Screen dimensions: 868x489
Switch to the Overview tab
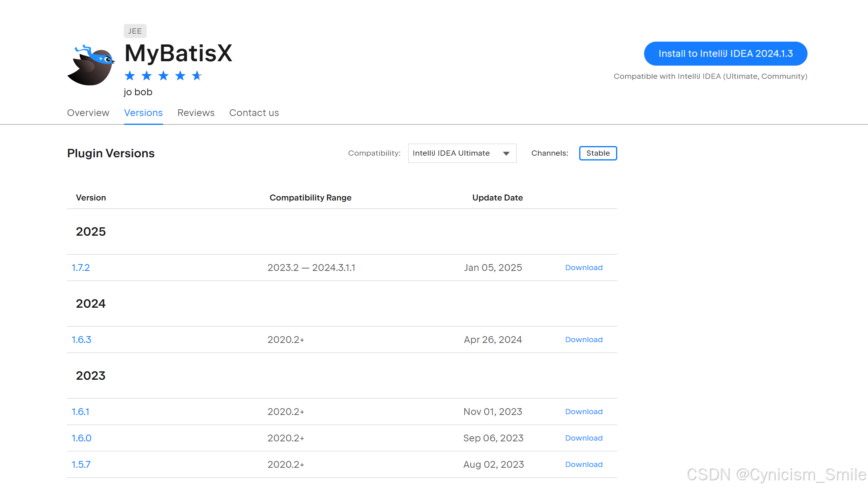point(88,113)
